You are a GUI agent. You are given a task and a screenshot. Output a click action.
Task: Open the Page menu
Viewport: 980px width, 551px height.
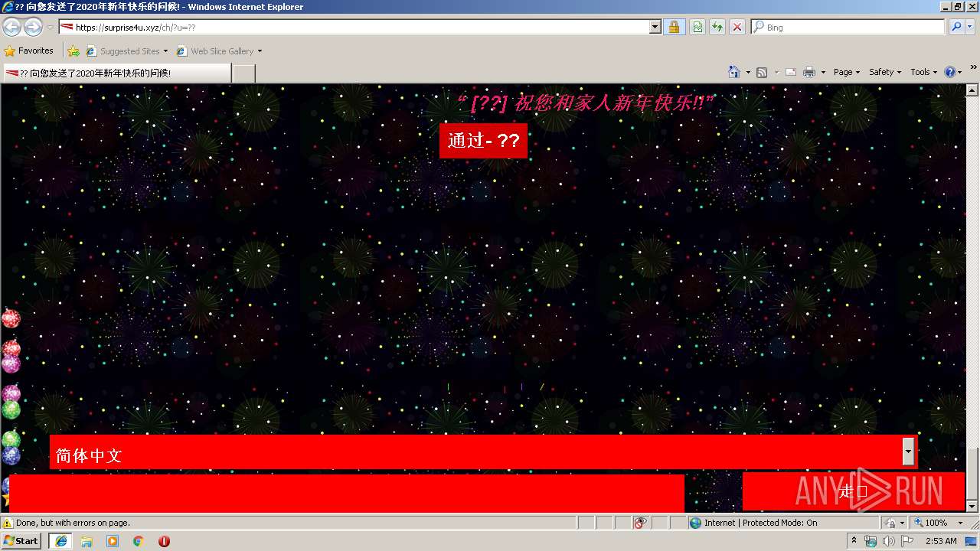point(847,72)
